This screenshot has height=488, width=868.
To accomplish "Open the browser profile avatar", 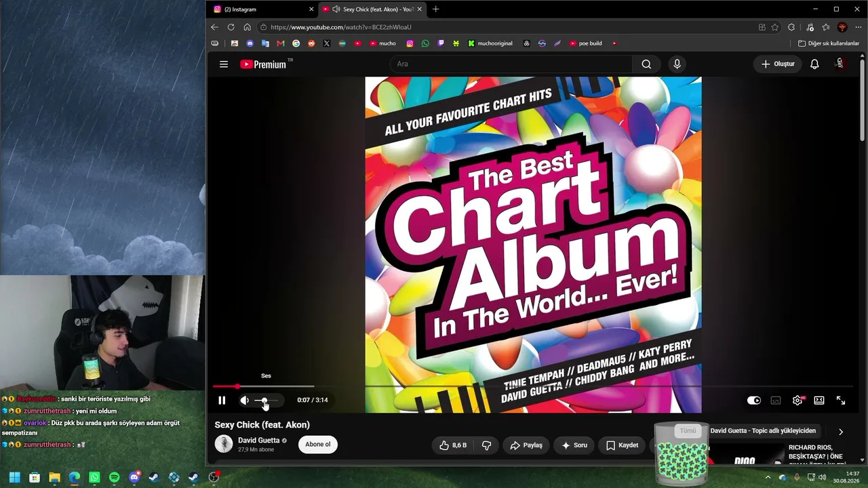I will point(842,27).
